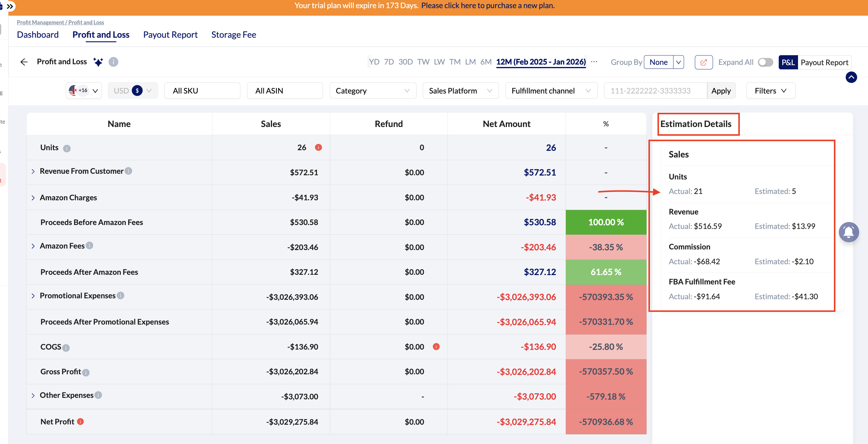Click the back arrow beside Profit and Loss

[x=24, y=62]
